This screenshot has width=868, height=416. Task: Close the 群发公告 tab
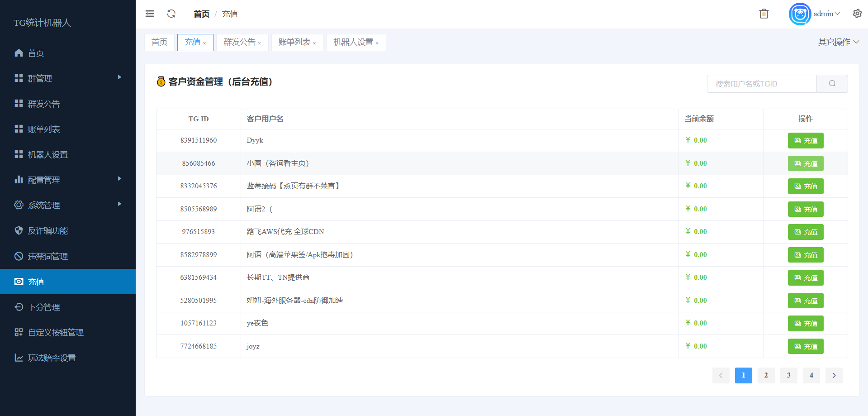[x=260, y=43]
